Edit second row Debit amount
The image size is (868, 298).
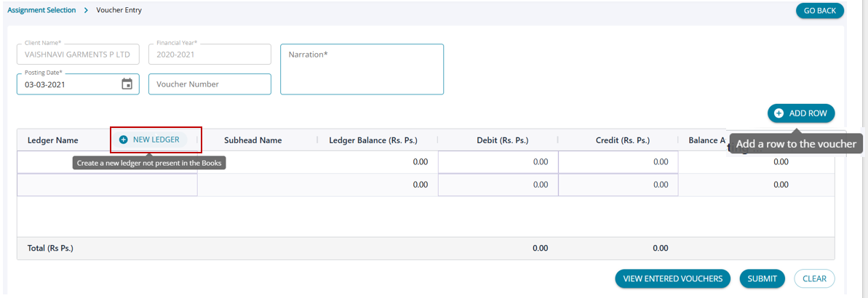[498, 185]
